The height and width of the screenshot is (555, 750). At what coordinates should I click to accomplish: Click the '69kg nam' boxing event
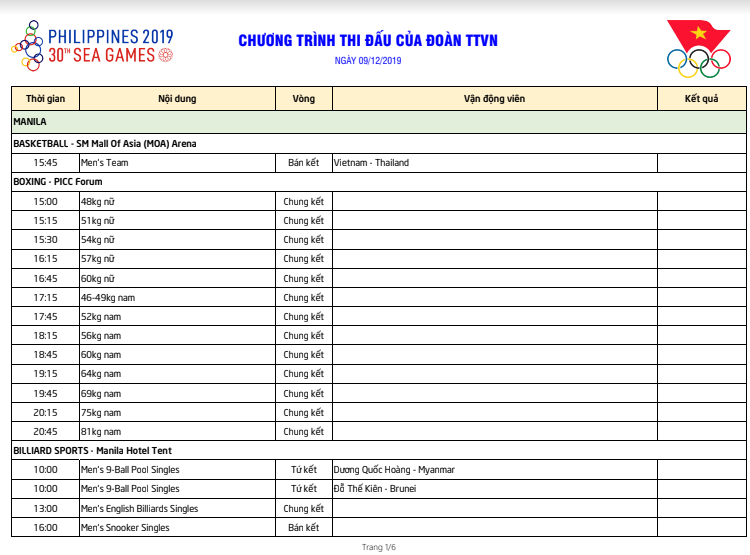[177, 393]
